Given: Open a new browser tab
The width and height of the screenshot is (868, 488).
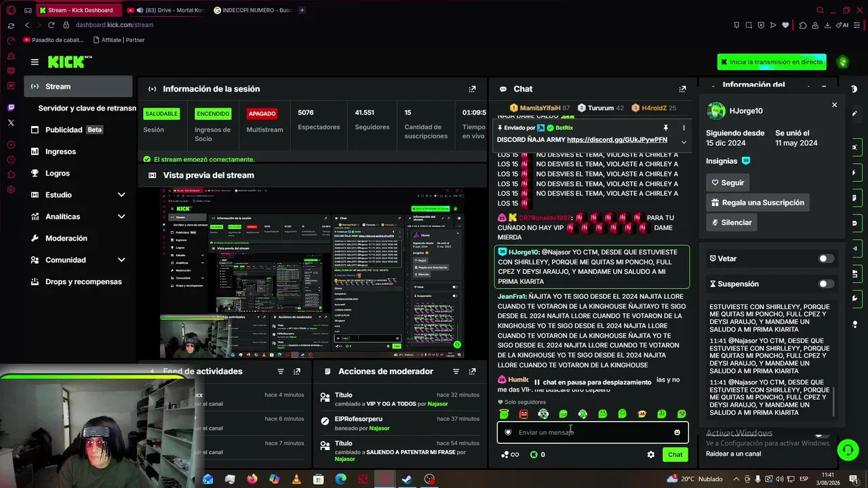Looking at the screenshot, I should click(302, 10).
